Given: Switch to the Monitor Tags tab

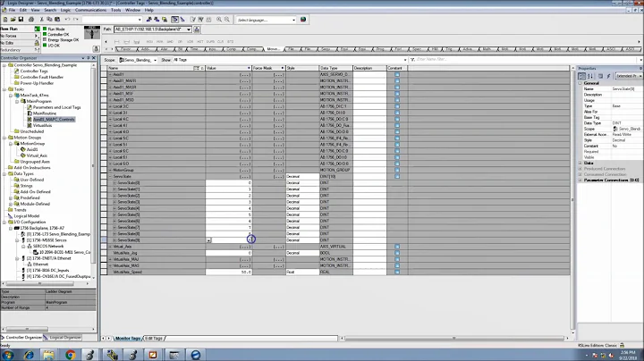Looking at the screenshot, I should pos(128,339).
